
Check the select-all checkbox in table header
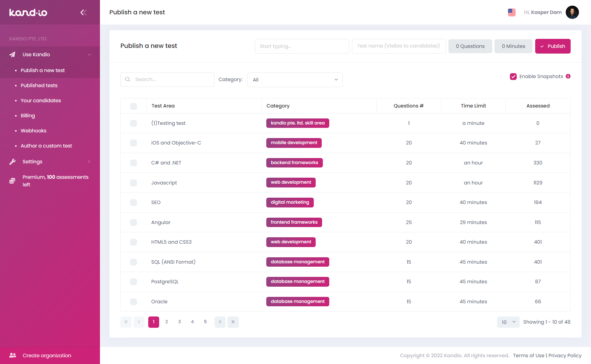(x=134, y=106)
